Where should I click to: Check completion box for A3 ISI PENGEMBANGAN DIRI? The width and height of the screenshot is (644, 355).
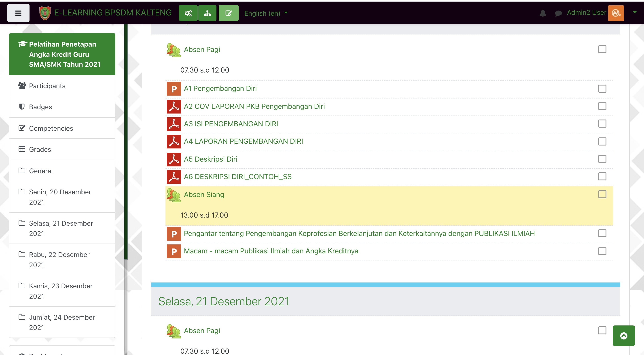click(602, 124)
